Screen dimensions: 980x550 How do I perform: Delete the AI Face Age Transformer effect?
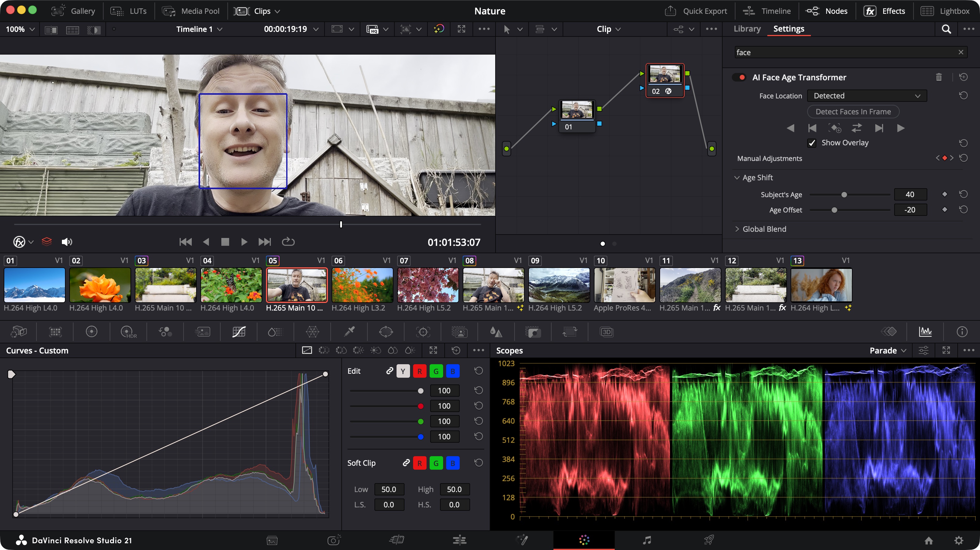[x=939, y=77]
